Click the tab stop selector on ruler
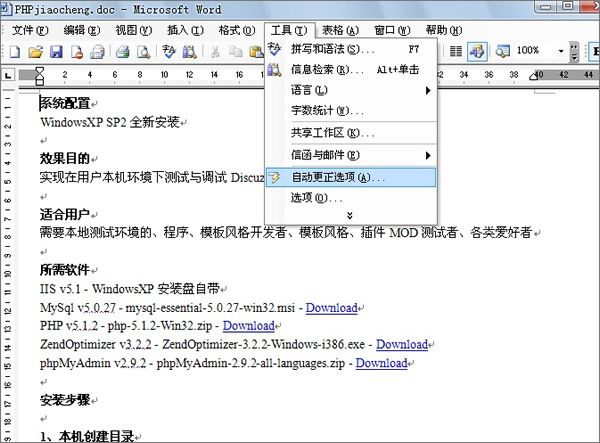This screenshot has width=600, height=443. [x=8, y=75]
